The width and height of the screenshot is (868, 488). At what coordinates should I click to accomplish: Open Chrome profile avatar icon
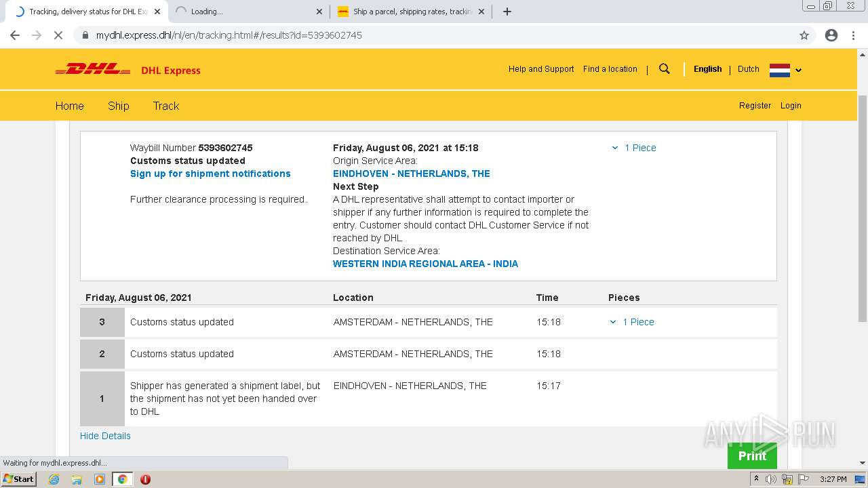point(831,35)
